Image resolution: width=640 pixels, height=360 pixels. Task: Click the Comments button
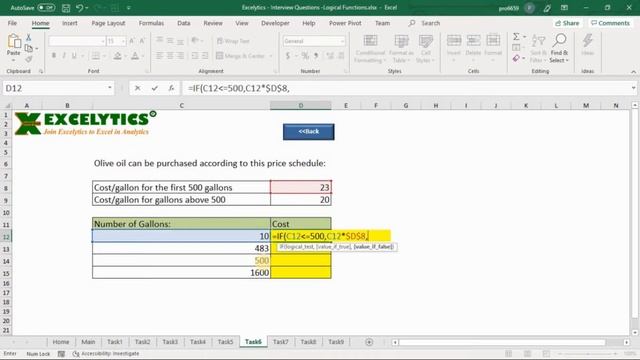(x=610, y=23)
